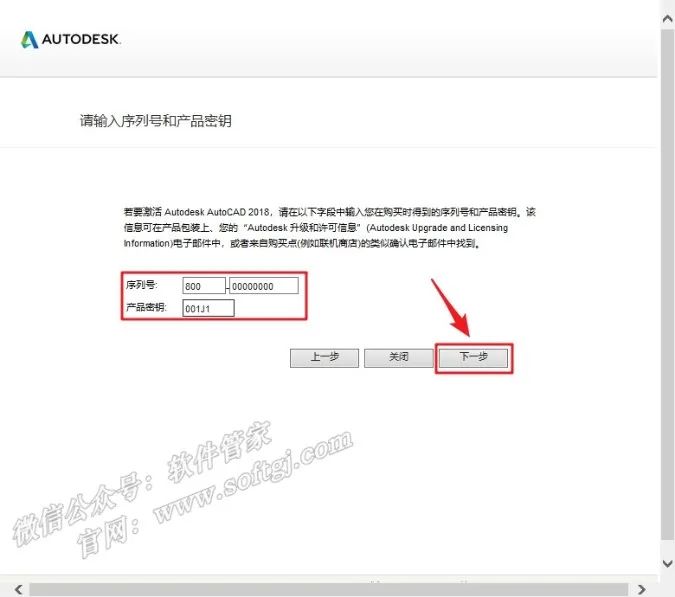Click the activation instructions paragraph text

click(330, 227)
